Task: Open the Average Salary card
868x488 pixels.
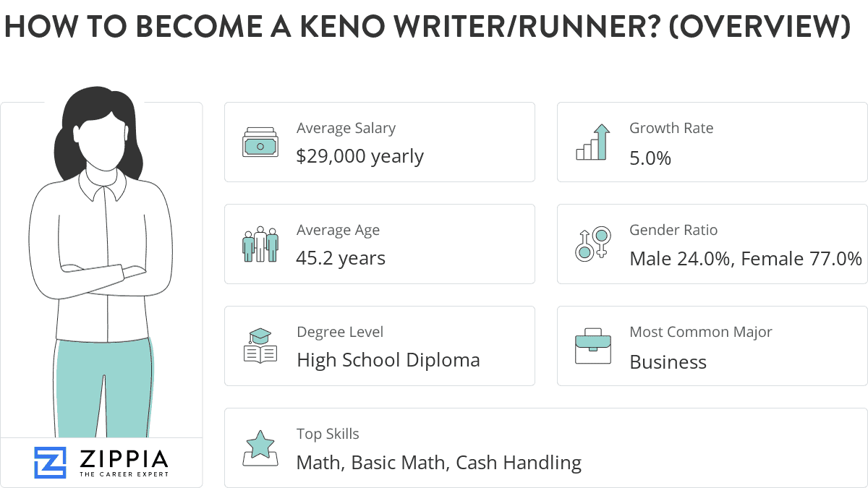Action: coord(380,142)
